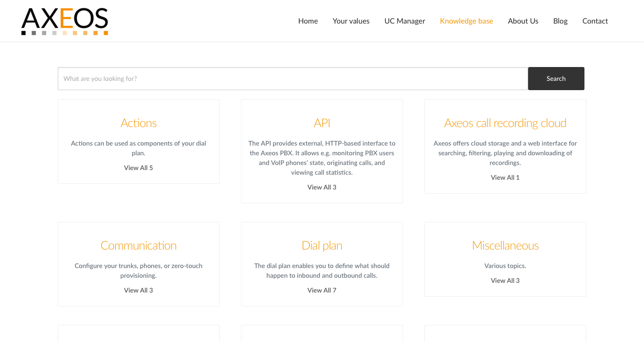Navigate to the Home page

(307, 21)
